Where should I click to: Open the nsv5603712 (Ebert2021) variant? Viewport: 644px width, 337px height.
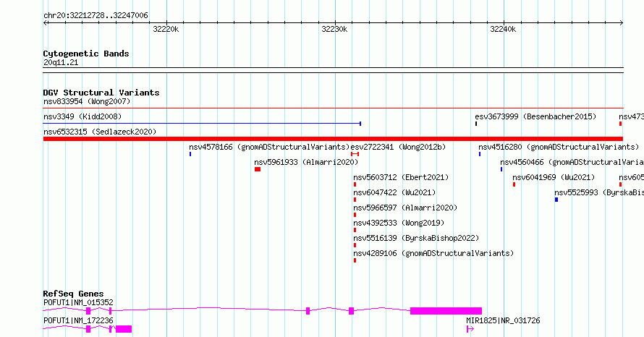tap(401, 177)
